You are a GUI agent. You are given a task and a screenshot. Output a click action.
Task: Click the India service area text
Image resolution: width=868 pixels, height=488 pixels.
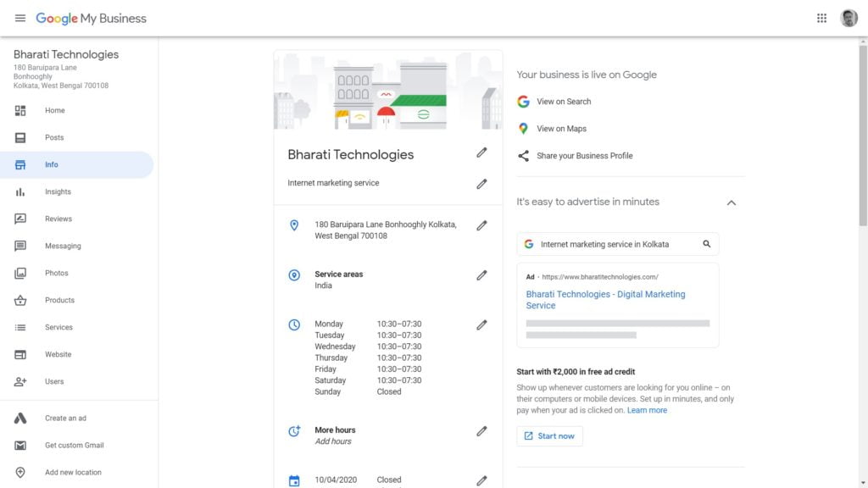323,286
